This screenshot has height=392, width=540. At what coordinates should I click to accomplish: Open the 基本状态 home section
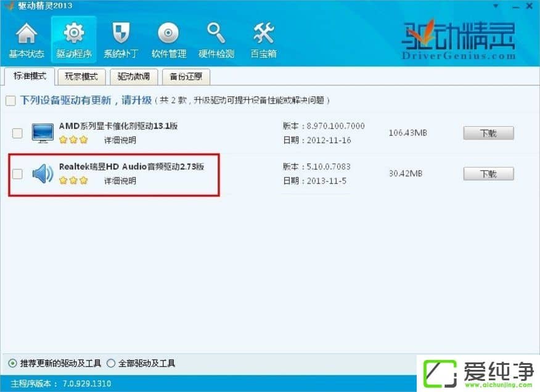27,40
